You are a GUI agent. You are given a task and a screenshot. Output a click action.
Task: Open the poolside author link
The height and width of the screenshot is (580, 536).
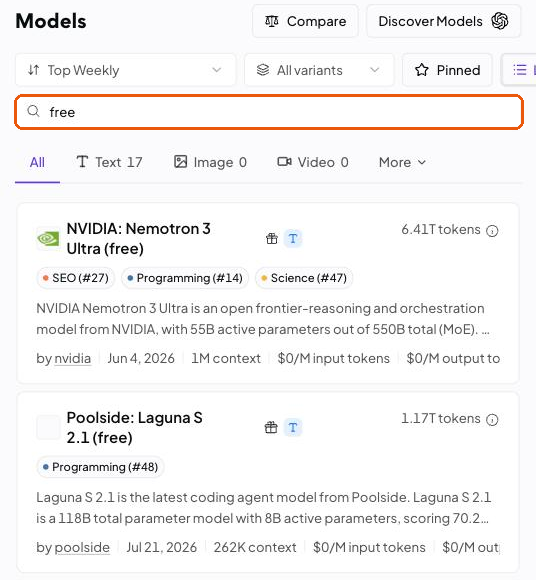click(x=82, y=547)
